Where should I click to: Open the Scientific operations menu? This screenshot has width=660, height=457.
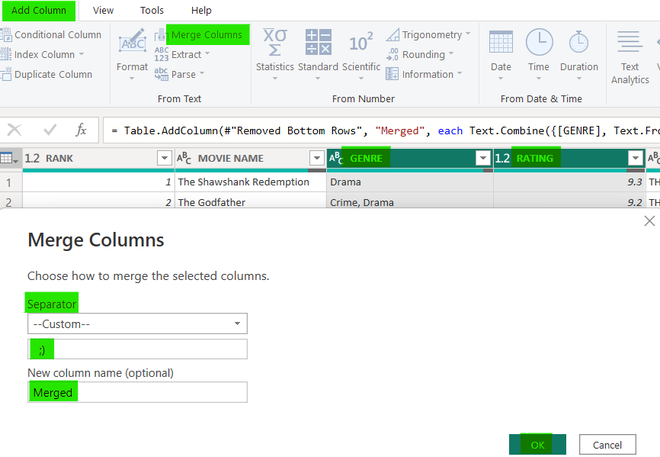coord(361,55)
